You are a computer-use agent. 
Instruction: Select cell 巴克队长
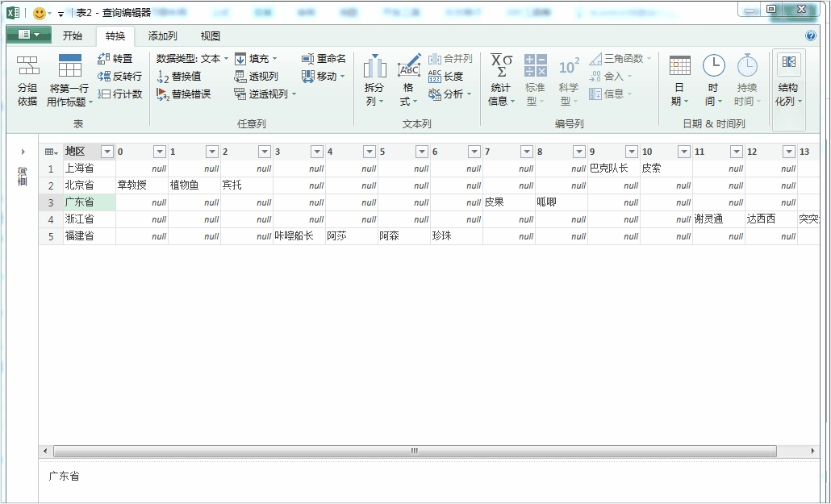[614, 169]
